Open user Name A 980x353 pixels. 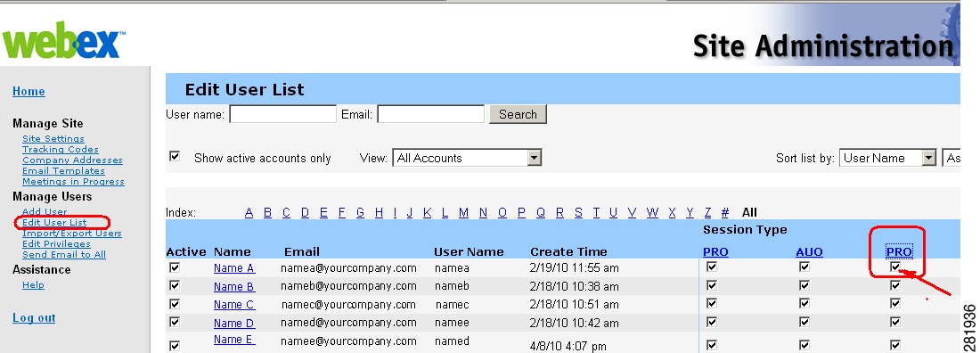click(234, 268)
